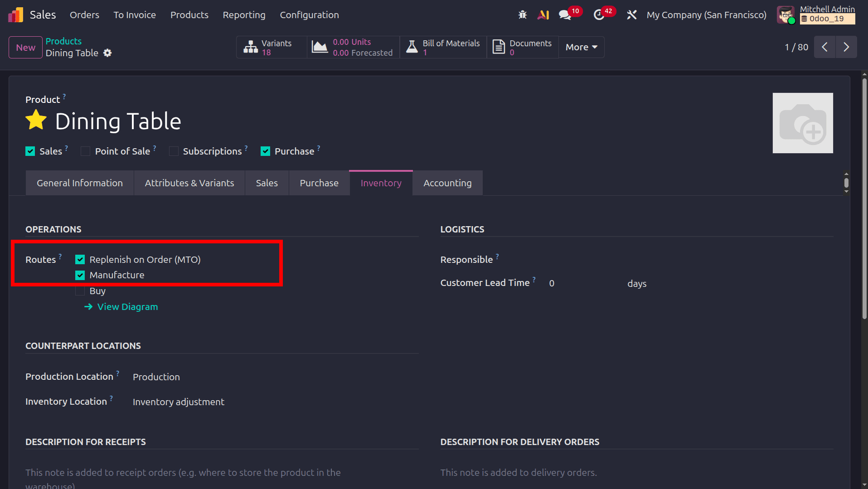Switch to Attributes & Variants tab
Screen dimensions: 868x489
pos(189,183)
